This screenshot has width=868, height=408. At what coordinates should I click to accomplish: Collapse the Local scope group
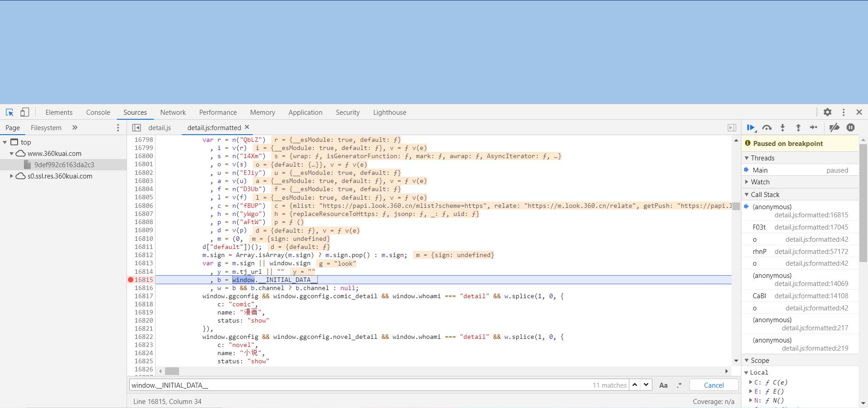click(x=746, y=373)
